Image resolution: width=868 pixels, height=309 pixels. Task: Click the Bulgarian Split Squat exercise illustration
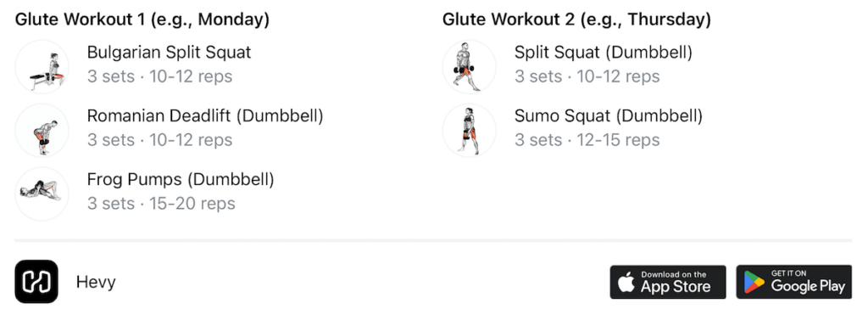(42, 66)
